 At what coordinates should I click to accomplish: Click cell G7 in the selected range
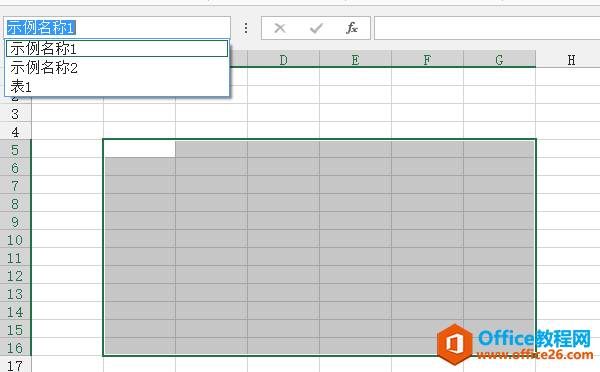pos(499,185)
